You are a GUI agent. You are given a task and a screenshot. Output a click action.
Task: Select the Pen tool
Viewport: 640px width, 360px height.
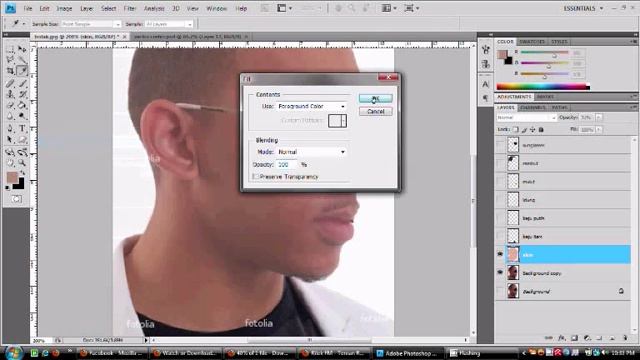10,129
